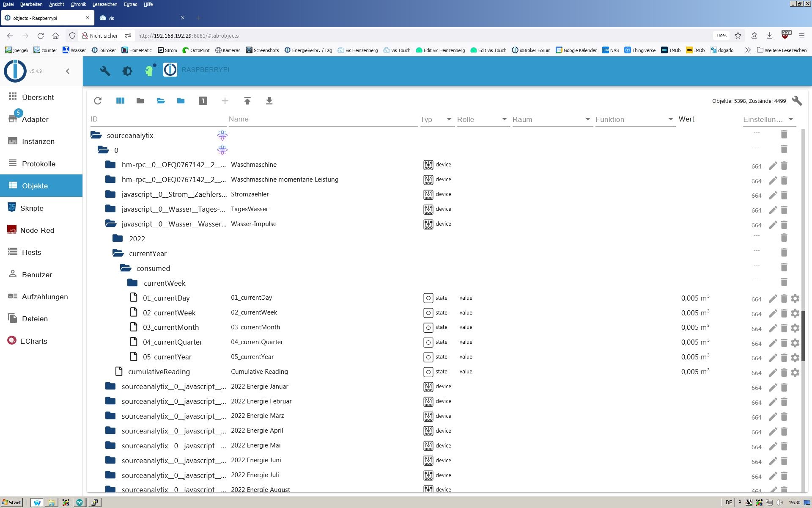Toggle theme brightness icon in header
Screen dimensions: 812x508
pos(127,71)
